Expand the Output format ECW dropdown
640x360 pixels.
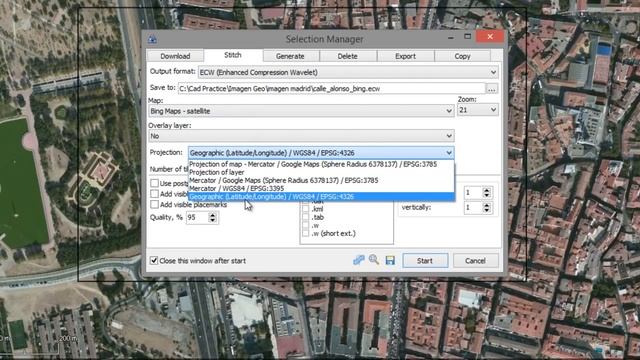coord(348,72)
